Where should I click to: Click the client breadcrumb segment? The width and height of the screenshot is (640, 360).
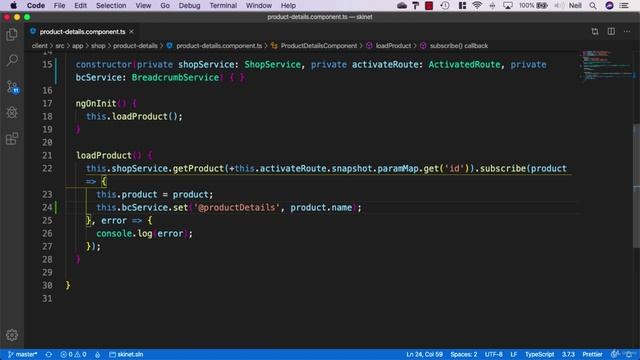click(x=40, y=46)
